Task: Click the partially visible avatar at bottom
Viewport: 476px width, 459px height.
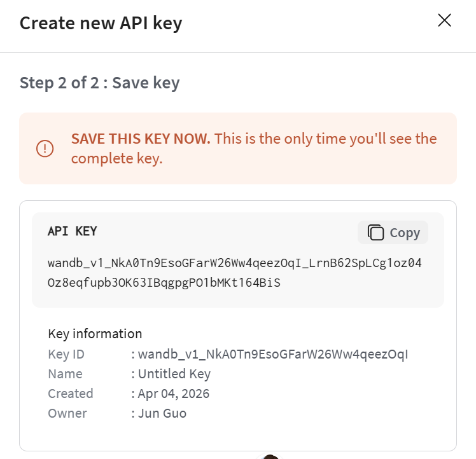Action: point(270,456)
